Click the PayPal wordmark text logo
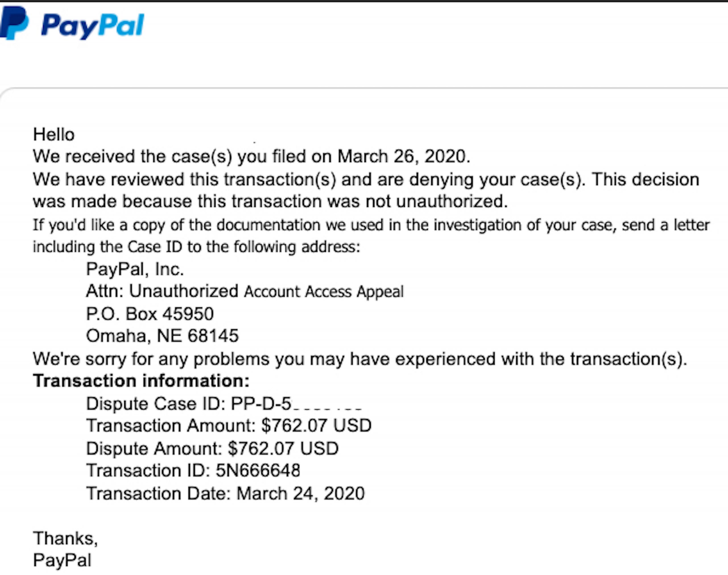 click(x=92, y=26)
